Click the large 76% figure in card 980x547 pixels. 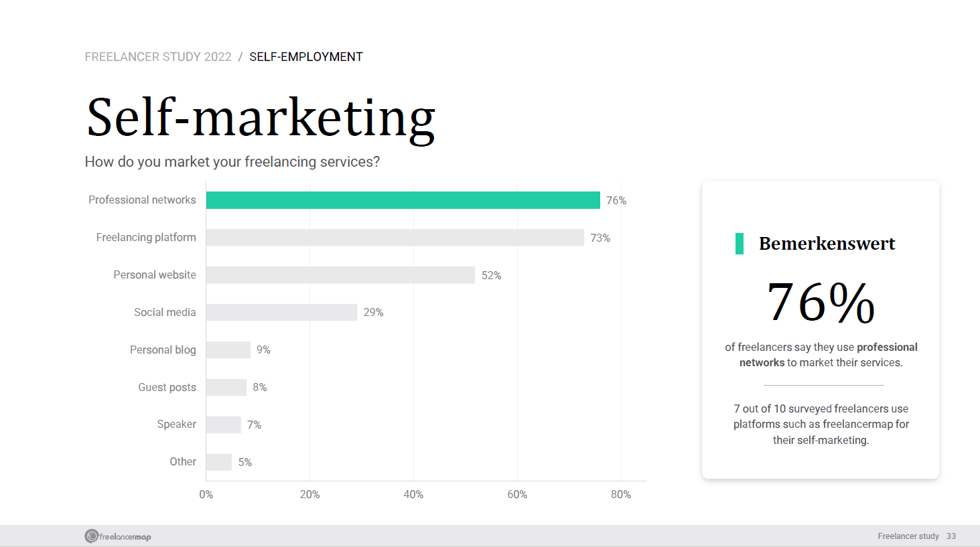(x=821, y=303)
